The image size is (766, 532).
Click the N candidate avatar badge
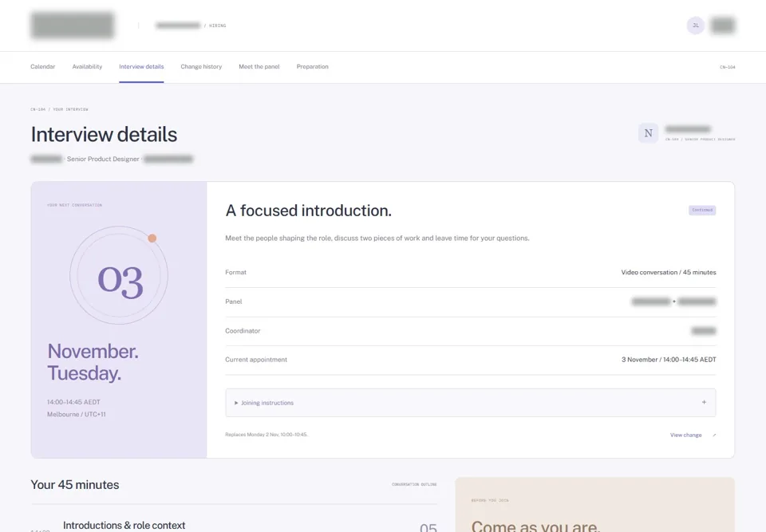tap(648, 133)
